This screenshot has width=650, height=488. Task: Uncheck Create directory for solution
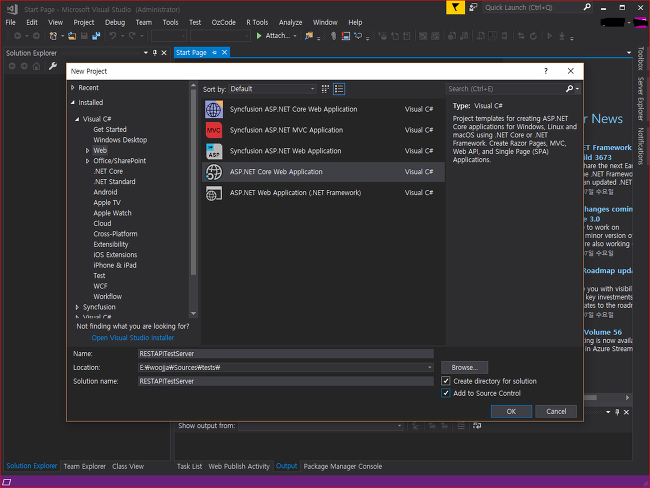(x=446, y=381)
